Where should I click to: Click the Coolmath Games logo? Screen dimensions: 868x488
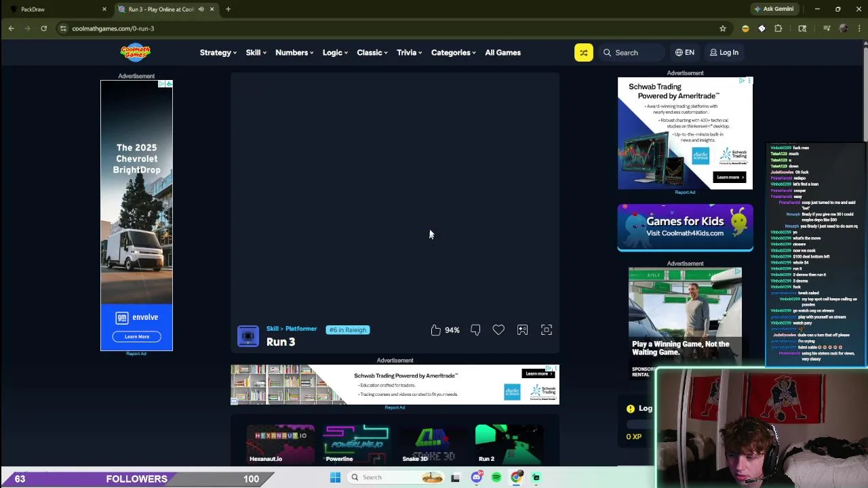click(136, 52)
